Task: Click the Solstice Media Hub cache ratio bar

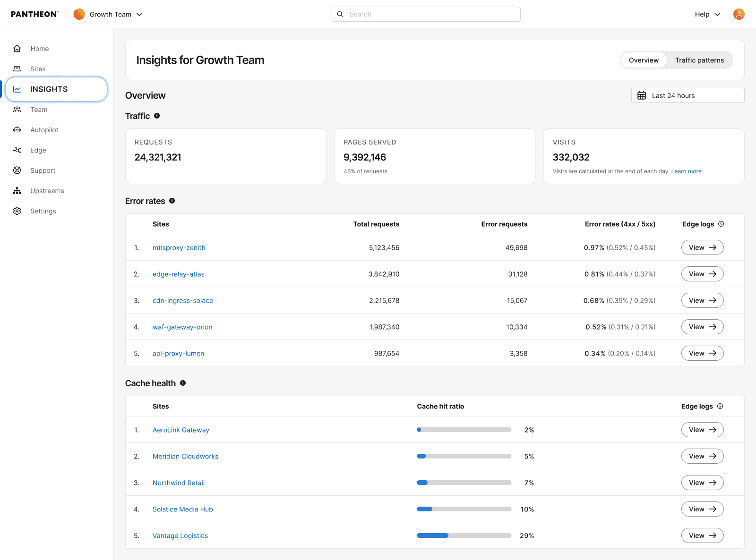Action: pyautogui.click(x=464, y=509)
